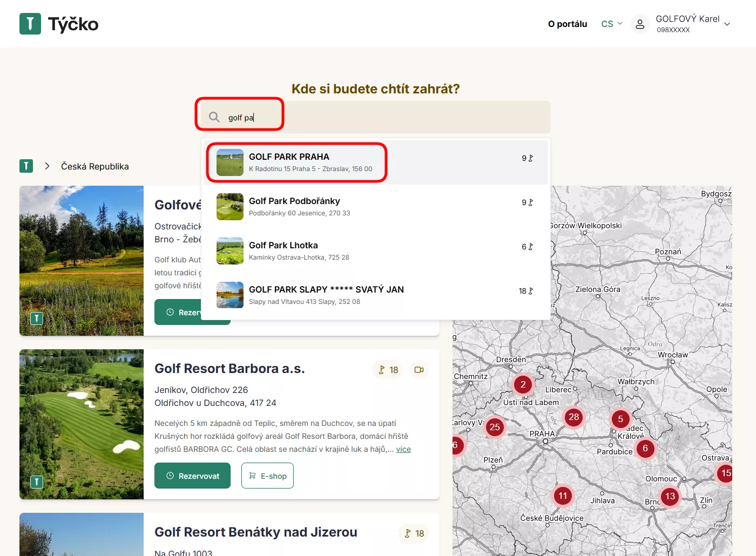Open the Týčko logo home link
The image size is (756, 556).
[x=59, y=24]
